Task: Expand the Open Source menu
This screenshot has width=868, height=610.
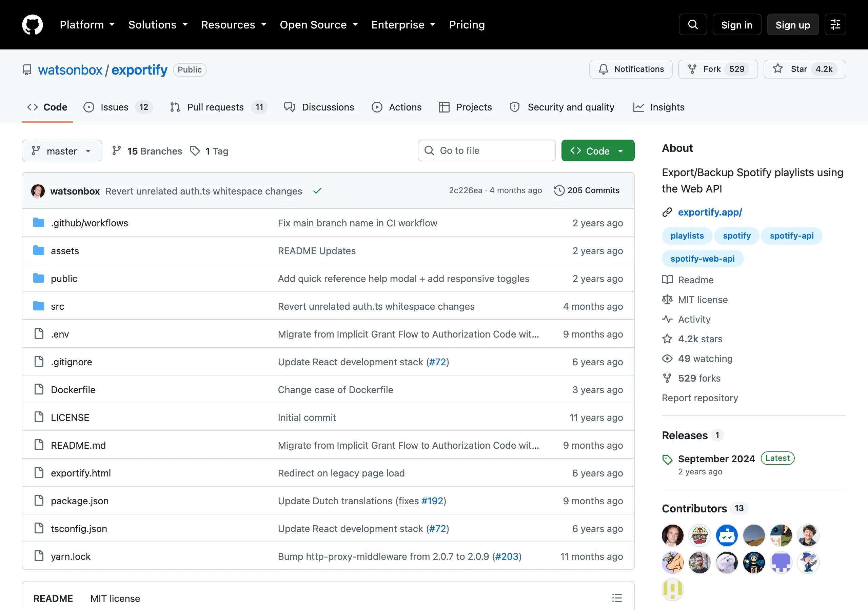Action: (x=319, y=24)
